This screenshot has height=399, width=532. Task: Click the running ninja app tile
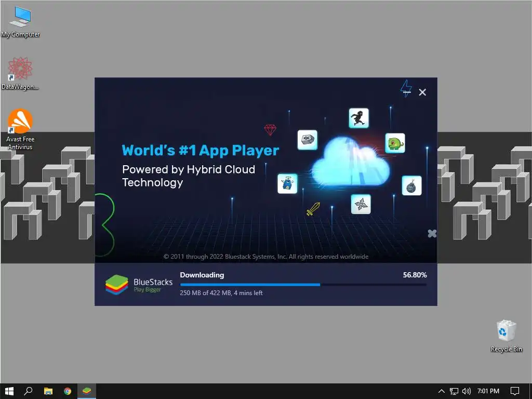[358, 118]
